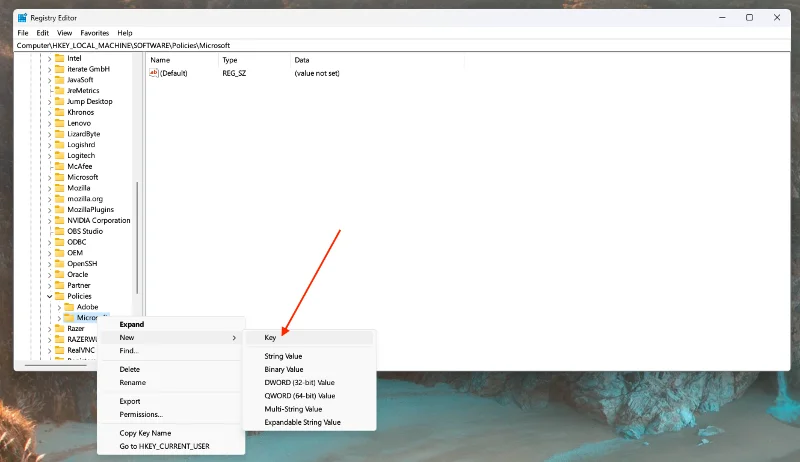This screenshot has height=462, width=800.
Task: Open the Edit menu
Action: point(42,33)
